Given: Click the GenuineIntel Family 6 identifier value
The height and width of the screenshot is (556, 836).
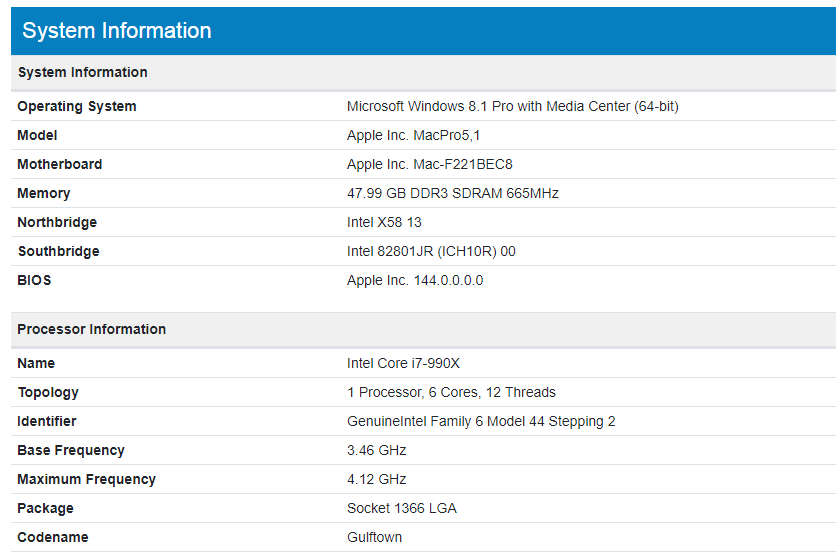Looking at the screenshot, I should pyautogui.click(x=481, y=421).
